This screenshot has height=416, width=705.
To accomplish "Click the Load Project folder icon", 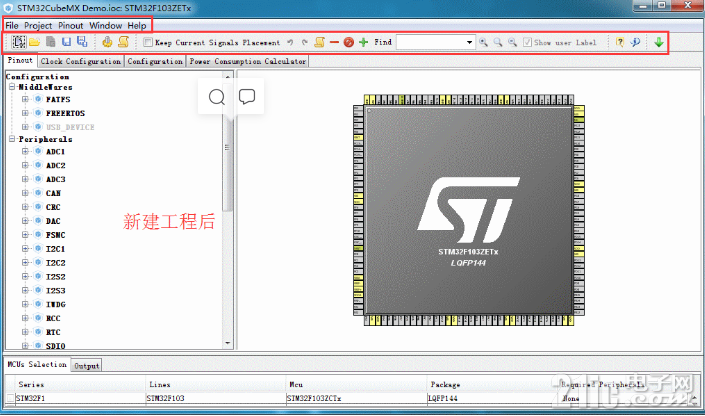I will point(35,42).
